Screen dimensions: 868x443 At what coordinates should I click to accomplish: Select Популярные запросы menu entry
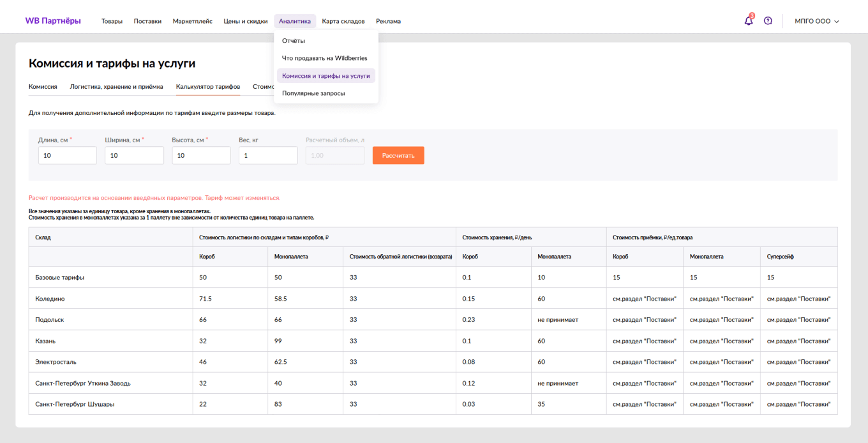click(x=313, y=93)
